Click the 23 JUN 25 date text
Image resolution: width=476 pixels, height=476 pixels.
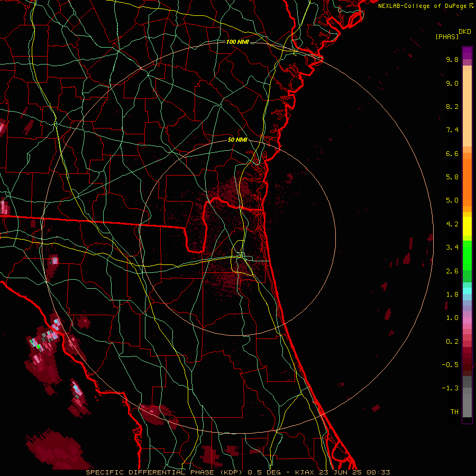(x=340, y=472)
